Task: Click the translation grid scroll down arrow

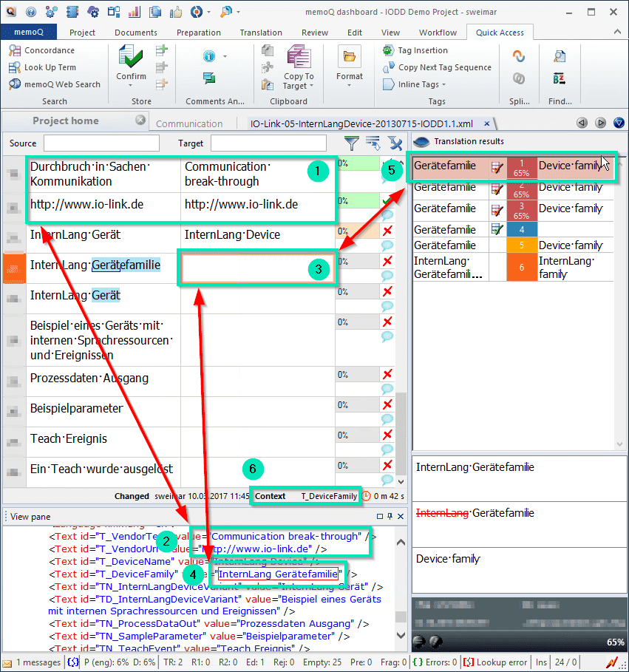Action: coord(401,482)
